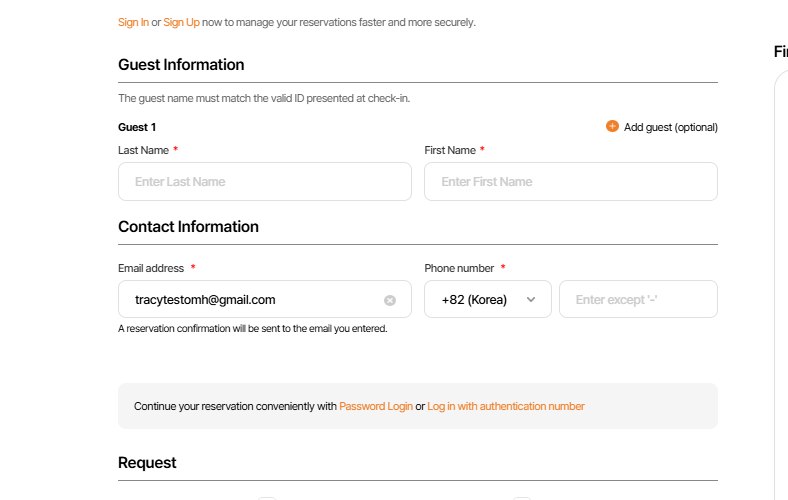Click the Sign In link

[134, 22]
